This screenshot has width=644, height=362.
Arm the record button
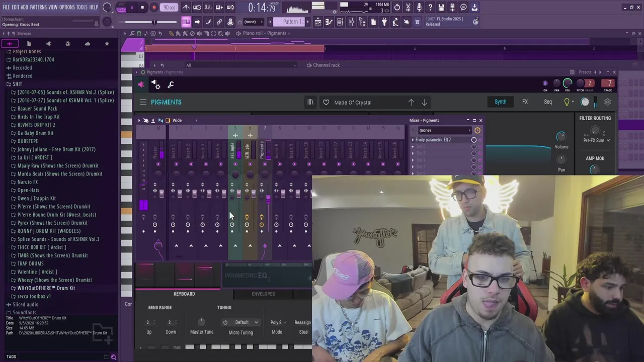pos(153,8)
